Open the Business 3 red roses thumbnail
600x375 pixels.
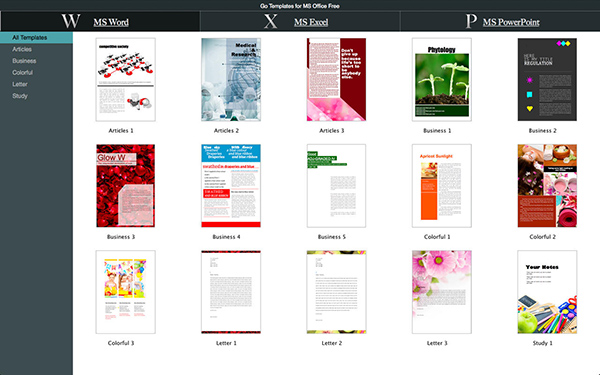126,186
